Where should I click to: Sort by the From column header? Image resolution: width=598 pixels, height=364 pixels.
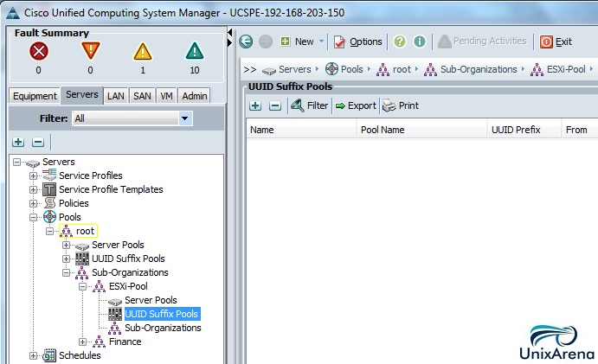pos(579,130)
